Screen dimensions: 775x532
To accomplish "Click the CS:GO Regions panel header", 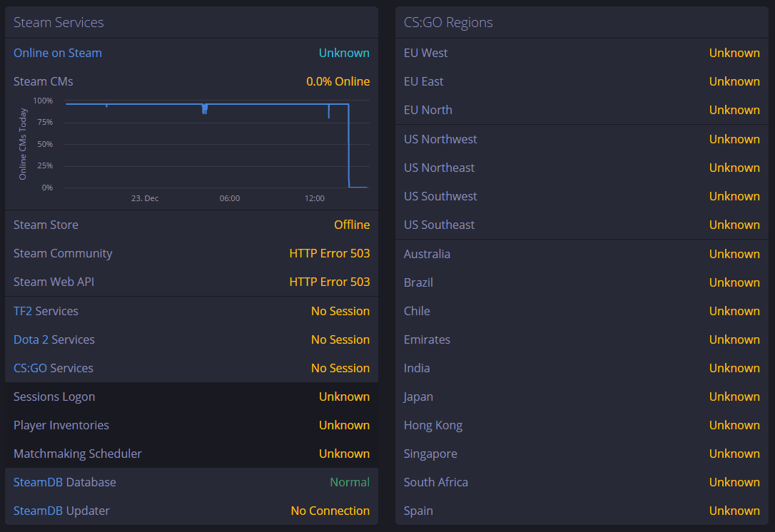I will [x=448, y=22].
